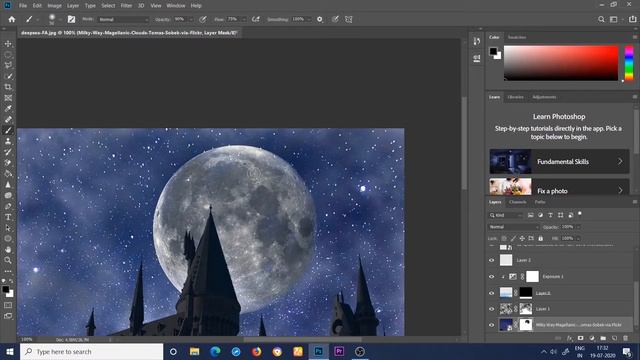The width and height of the screenshot is (640, 360).
Task: Open the Smoothing value dropdown
Action: click(x=309, y=19)
